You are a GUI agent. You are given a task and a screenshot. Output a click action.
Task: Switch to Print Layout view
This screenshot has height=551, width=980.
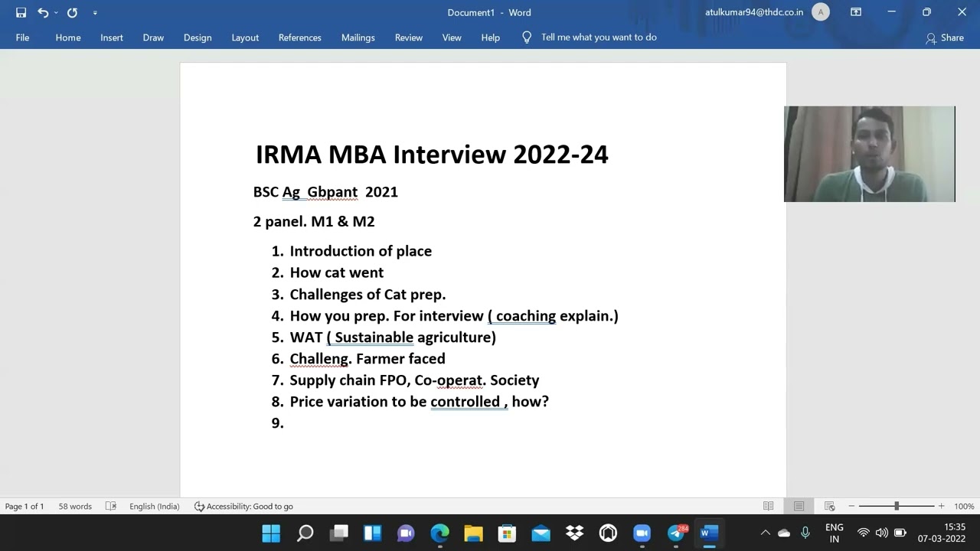pyautogui.click(x=799, y=506)
